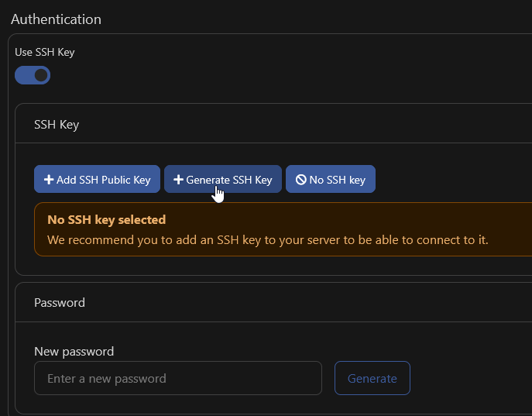Click the Generate button next to password field
Screen dimensions: 532x416
tap(372, 378)
